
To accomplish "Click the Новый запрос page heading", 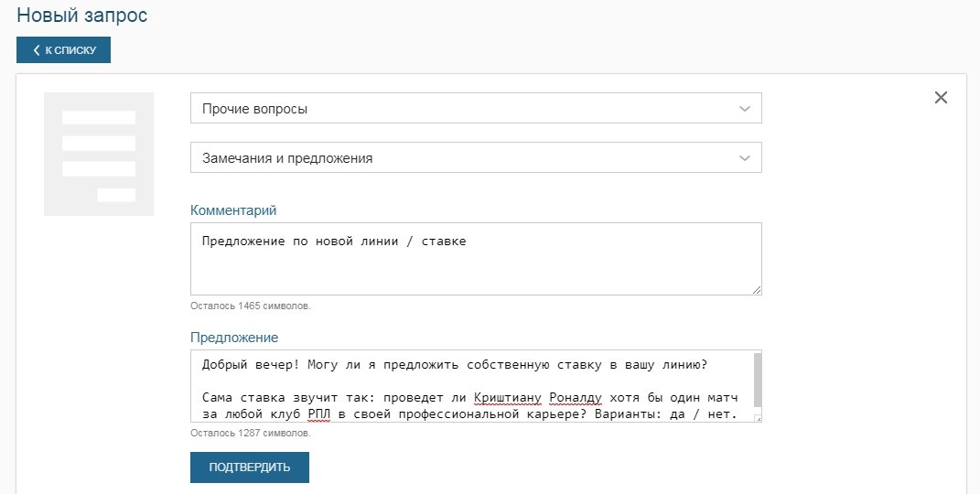I will (x=81, y=16).
